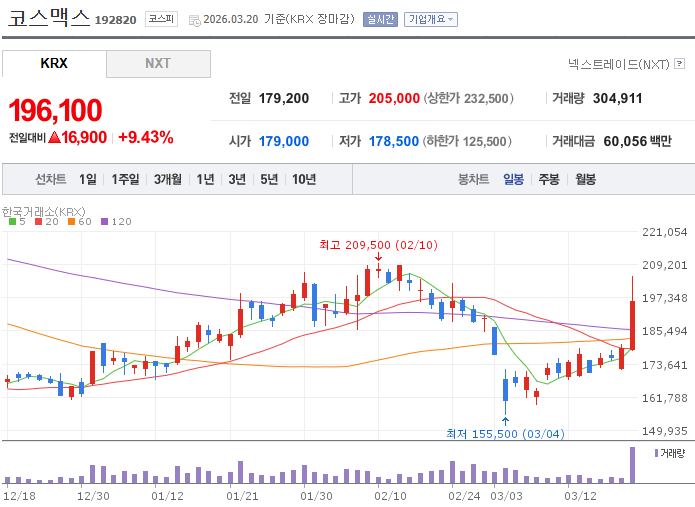Click the 코스피 market badge

(x=161, y=19)
